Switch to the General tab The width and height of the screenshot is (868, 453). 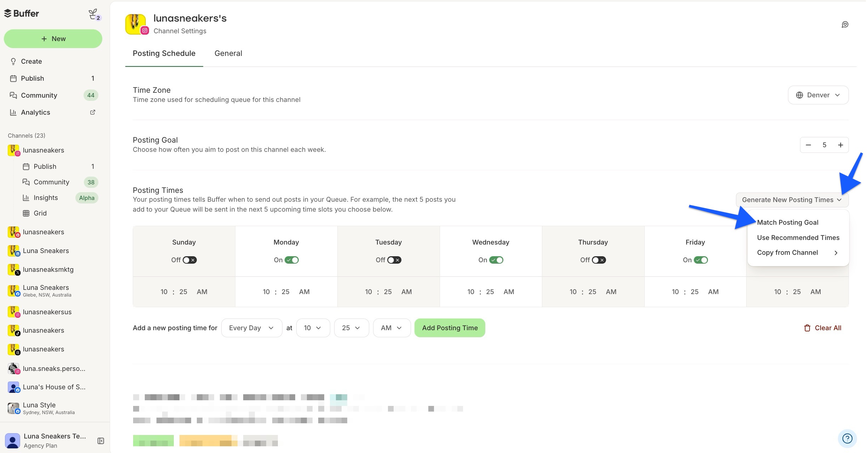[x=228, y=53]
